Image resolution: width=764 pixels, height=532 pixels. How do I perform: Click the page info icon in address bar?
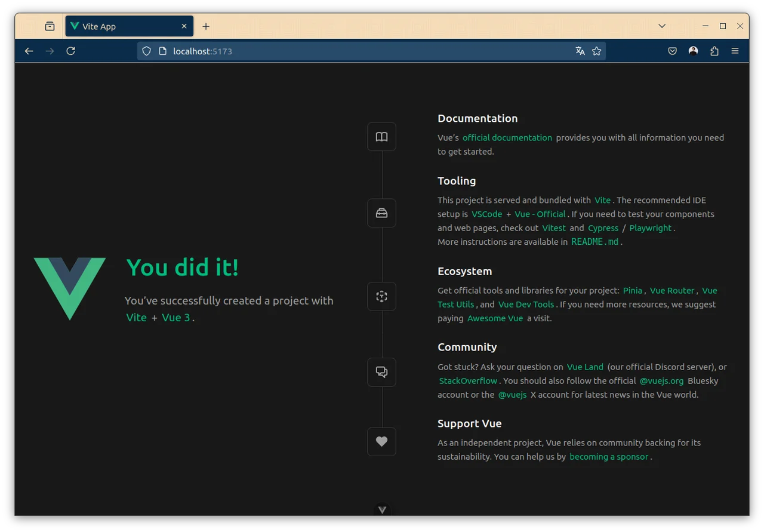click(x=162, y=51)
